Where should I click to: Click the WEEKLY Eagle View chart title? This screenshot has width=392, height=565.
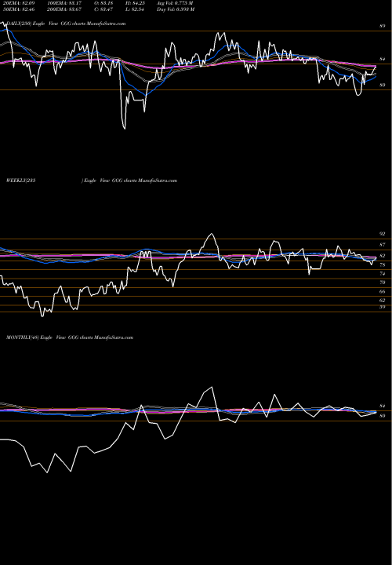click(x=92, y=180)
